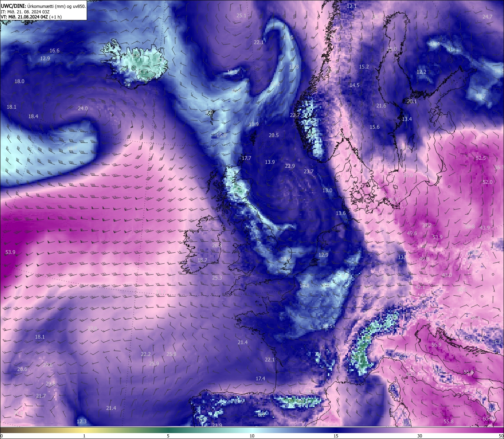Click the 1 tick on the color scale
The height and width of the screenshot is (439, 504).
84,436
